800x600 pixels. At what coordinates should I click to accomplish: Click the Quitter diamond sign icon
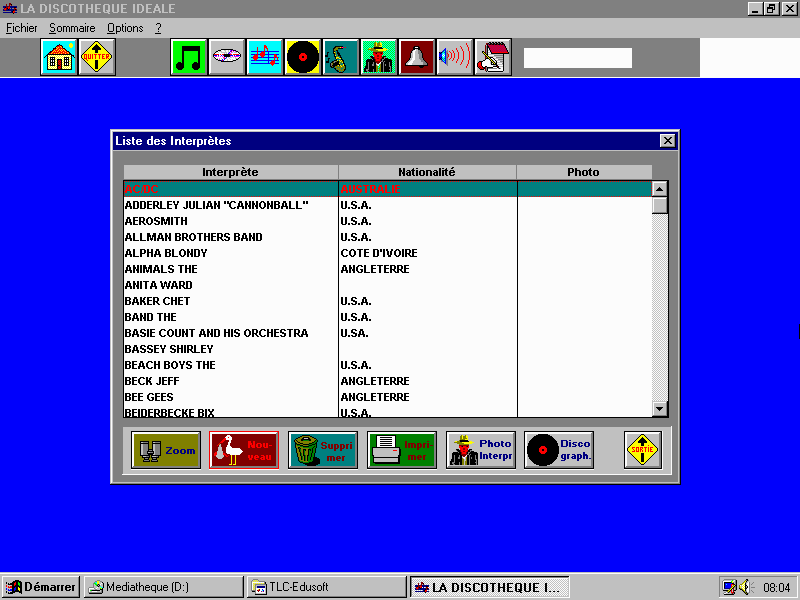pos(97,57)
